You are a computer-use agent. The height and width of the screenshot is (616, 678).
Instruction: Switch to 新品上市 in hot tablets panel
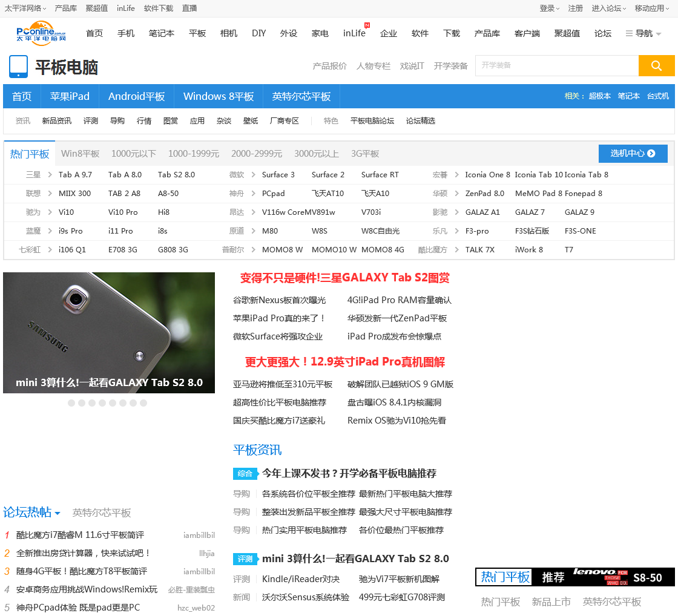tap(551, 601)
